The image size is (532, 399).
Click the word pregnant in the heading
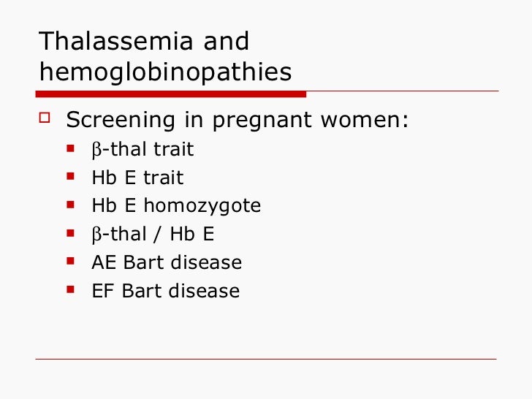262,121
